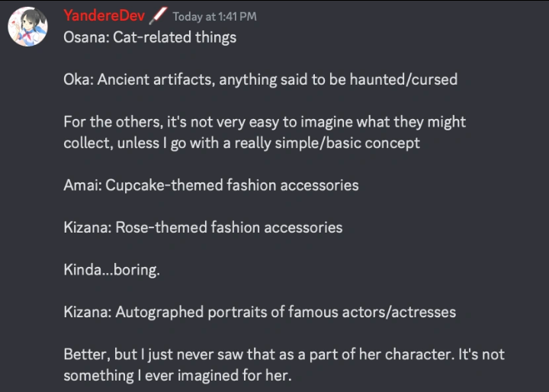Click the role icon beside YandereDev

point(159,15)
